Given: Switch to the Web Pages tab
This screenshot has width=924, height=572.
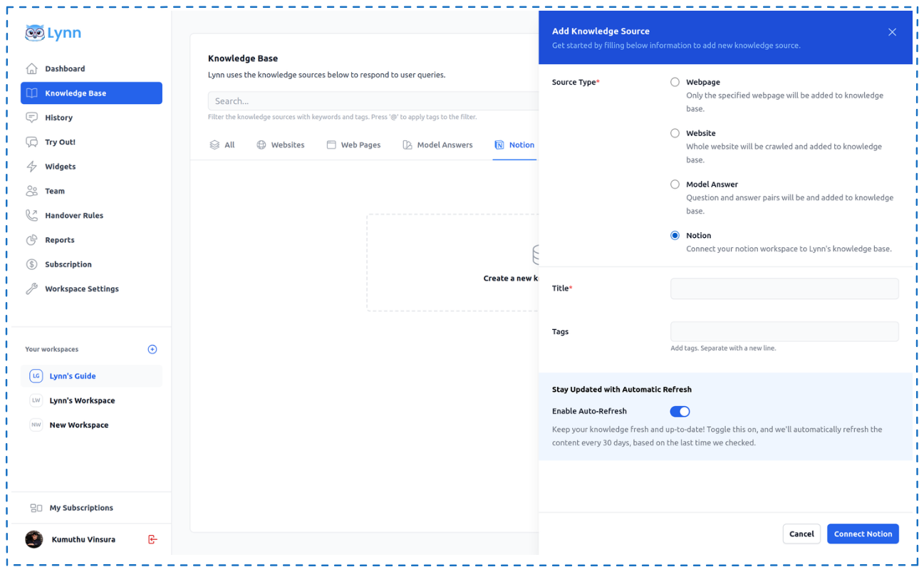Looking at the screenshot, I should point(353,145).
